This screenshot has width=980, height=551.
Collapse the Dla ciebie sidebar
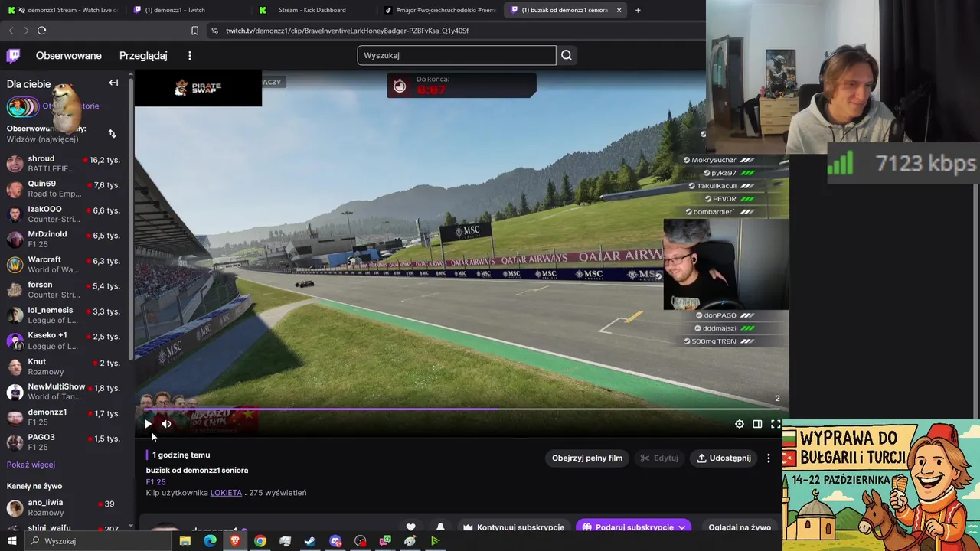point(113,83)
